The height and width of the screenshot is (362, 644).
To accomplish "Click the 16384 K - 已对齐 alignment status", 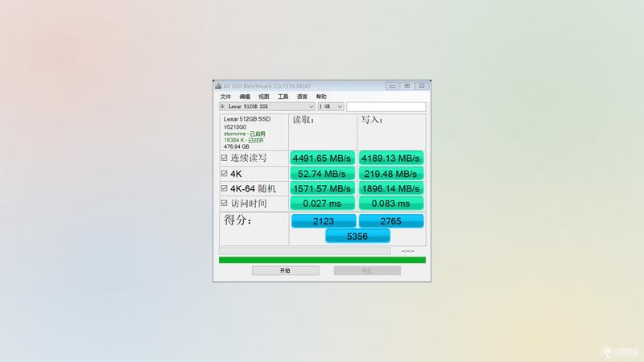I will pos(244,140).
